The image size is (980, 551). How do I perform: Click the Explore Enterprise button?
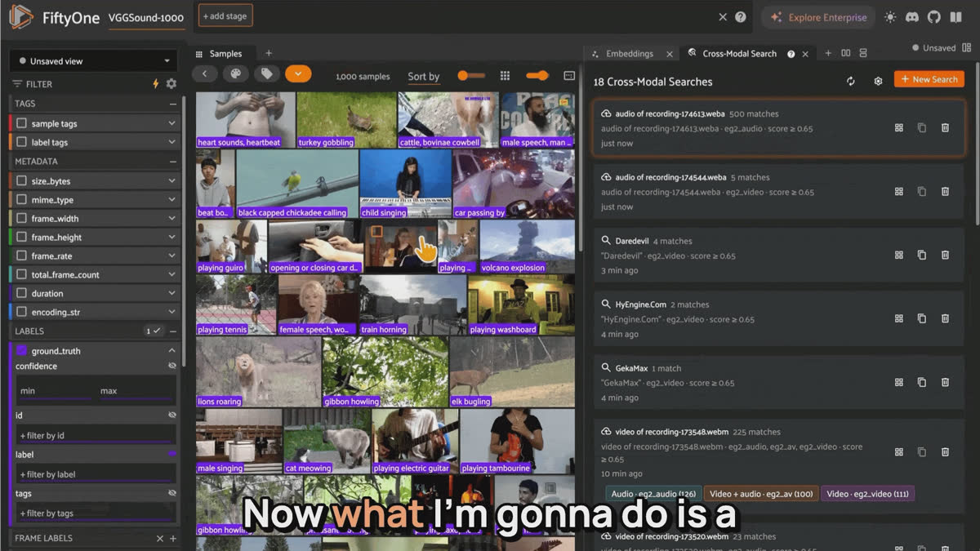click(818, 17)
